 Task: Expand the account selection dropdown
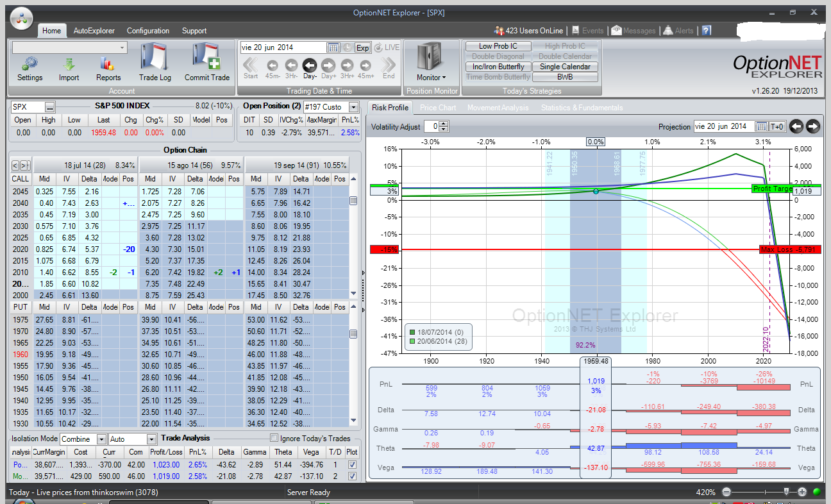122,47
